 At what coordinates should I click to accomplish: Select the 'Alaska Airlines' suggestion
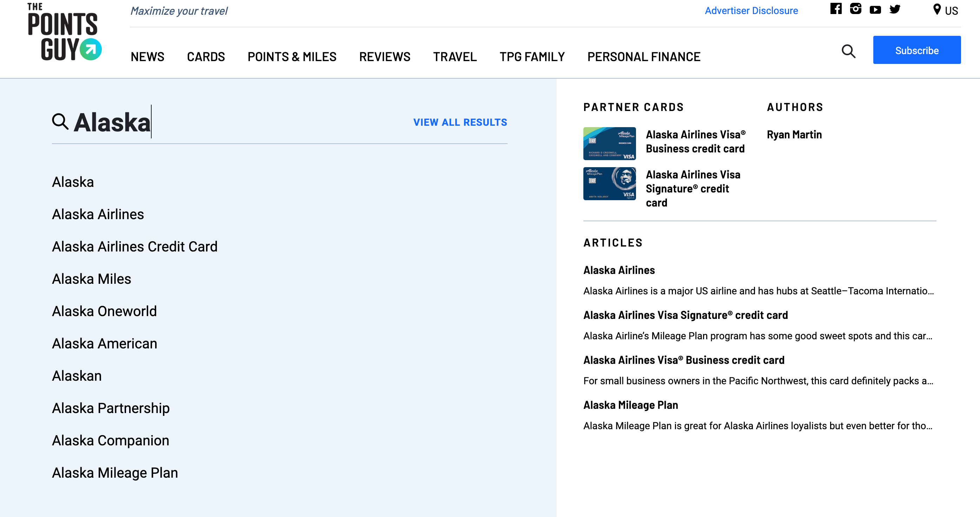pos(98,214)
